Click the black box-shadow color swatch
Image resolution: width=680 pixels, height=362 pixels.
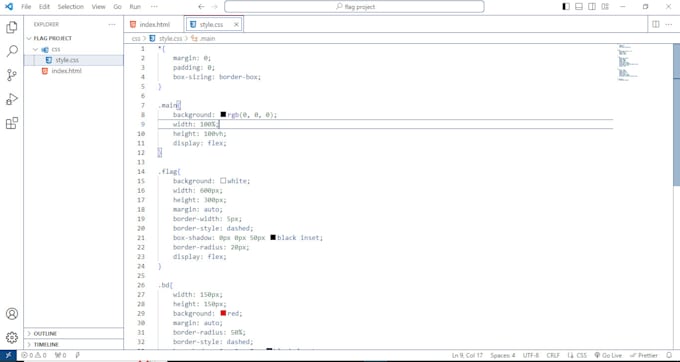(x=273, y=238)
